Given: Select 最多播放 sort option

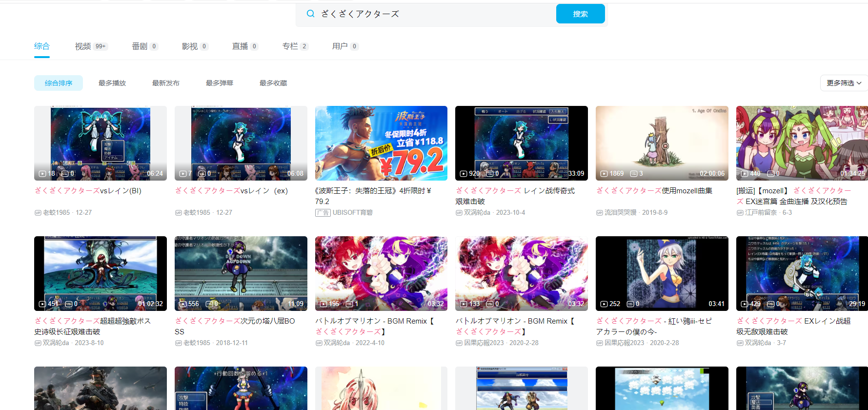Looking at the screenshot, I should (x=112, y=83).
